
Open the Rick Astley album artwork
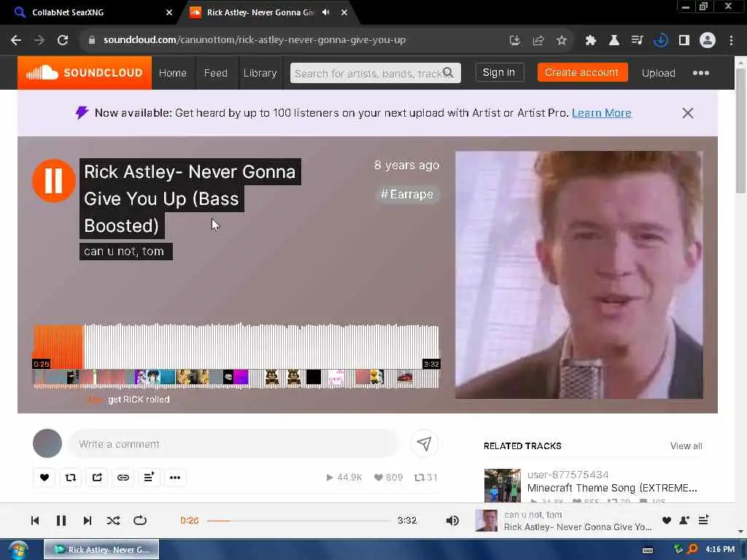(578, 275)
